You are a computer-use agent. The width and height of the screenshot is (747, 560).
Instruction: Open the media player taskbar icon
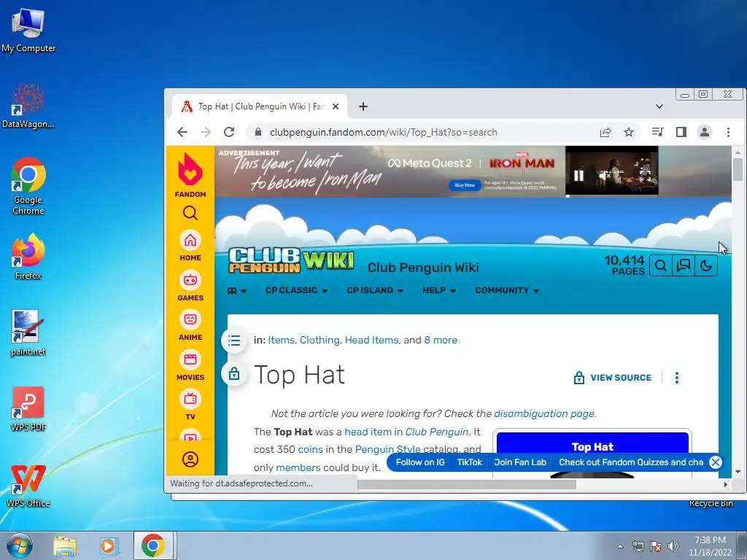109,546
